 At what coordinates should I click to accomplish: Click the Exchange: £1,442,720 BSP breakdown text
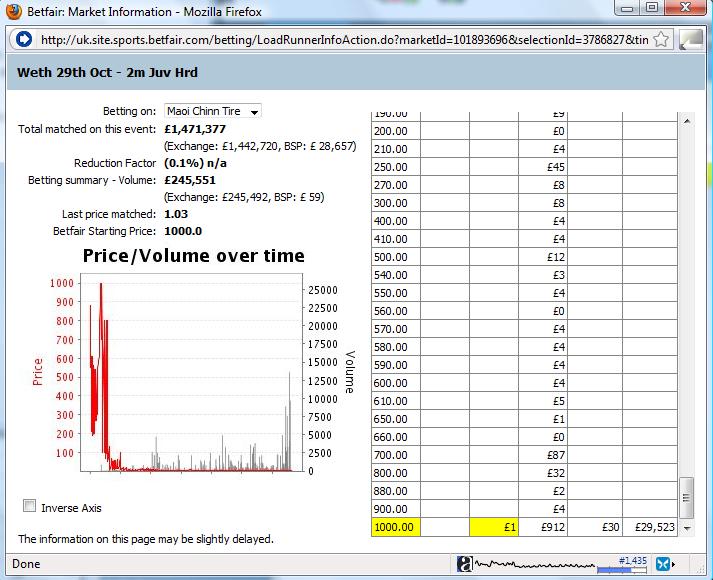point(260,146)
